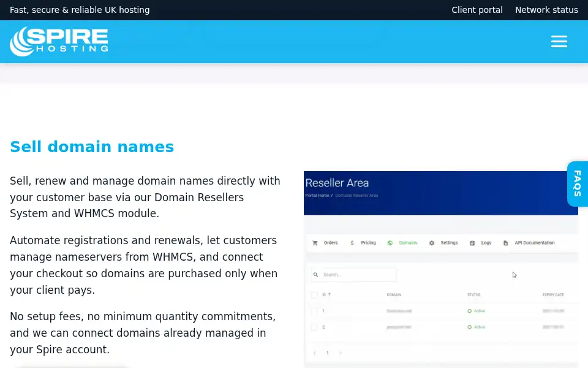Click the Reseller Area heading
Viewport: 588px width, 368px height.
point(337,183)
